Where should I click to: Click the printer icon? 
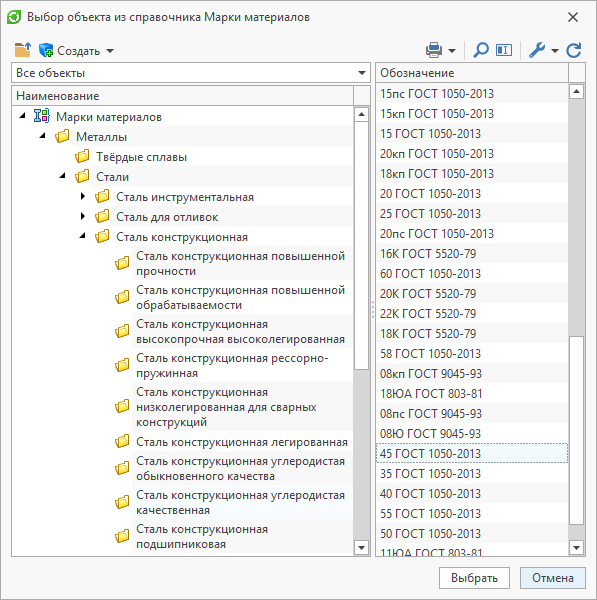click(x=434, y=50)
